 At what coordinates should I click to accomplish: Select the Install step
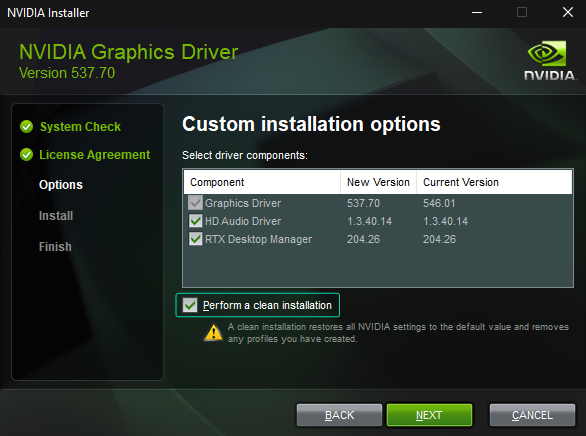(x=56, y=216)
